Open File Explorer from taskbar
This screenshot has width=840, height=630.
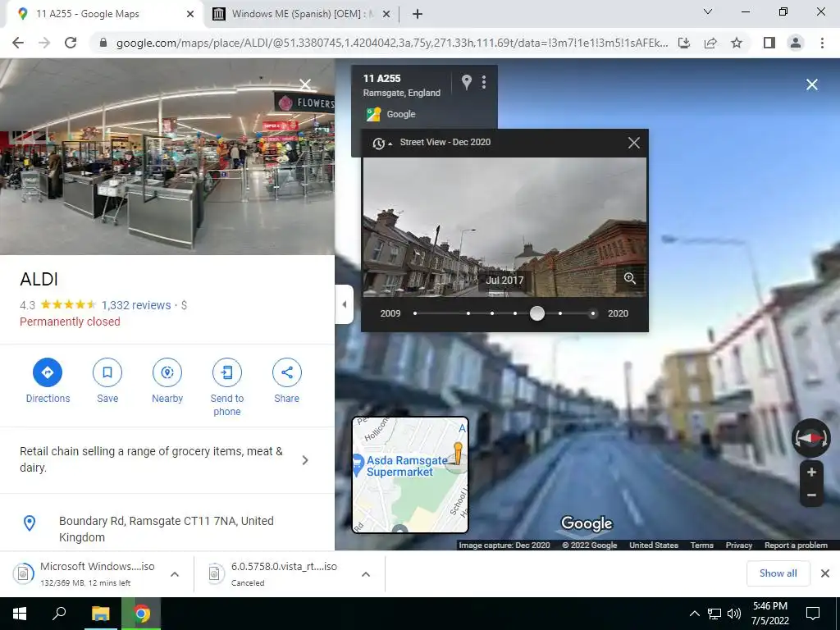click(x=100, y=614)
